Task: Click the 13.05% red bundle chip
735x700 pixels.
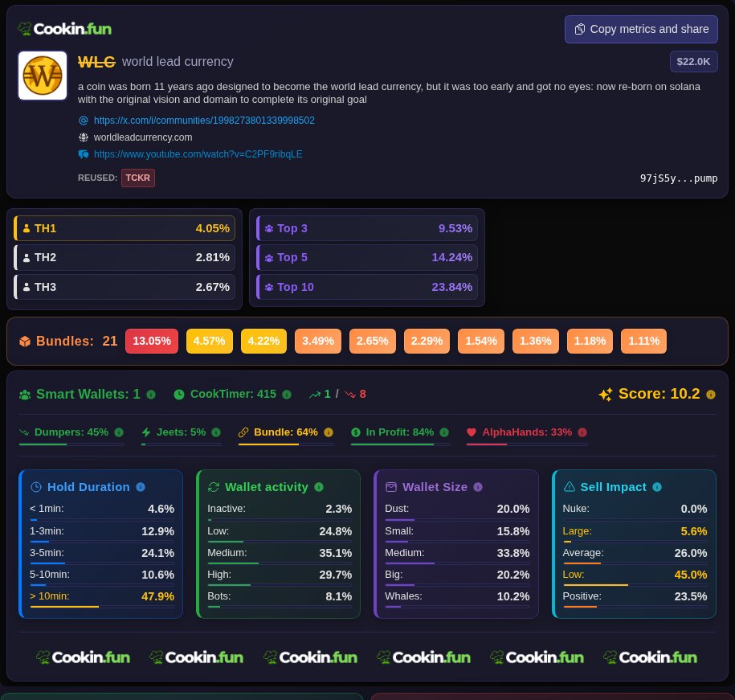Action: pyautogui.click(x=151, y=341)
